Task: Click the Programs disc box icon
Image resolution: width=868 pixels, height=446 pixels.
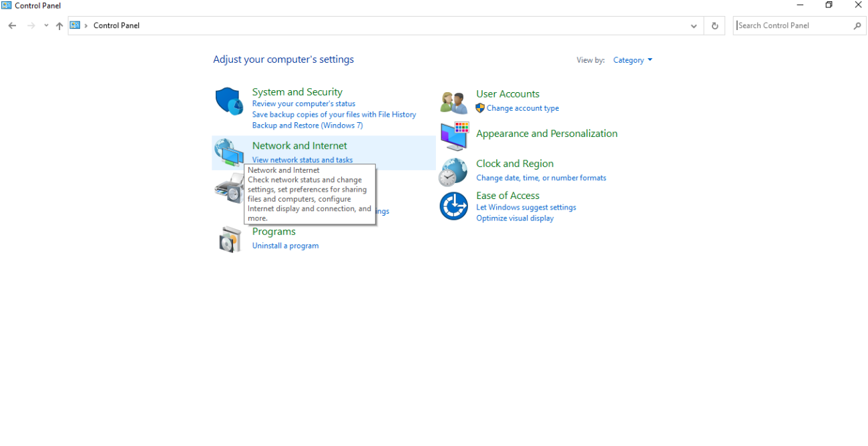Action: (230, 239)
